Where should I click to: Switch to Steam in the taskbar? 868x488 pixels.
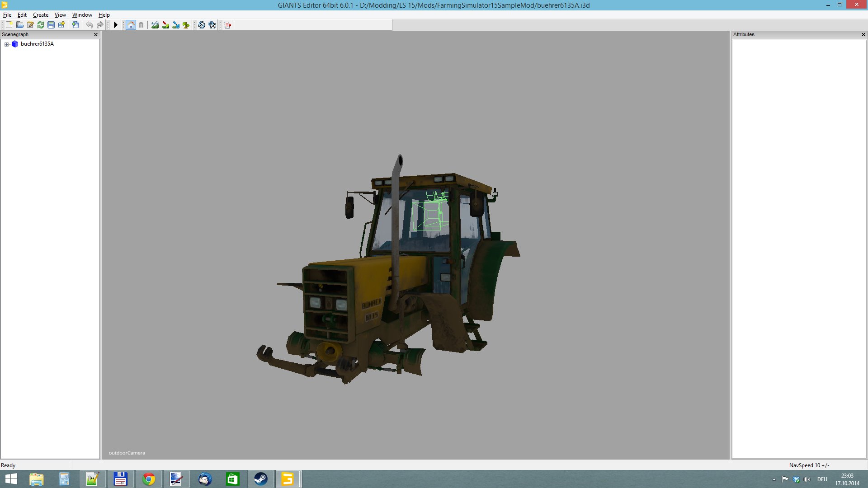pos(260,479)
